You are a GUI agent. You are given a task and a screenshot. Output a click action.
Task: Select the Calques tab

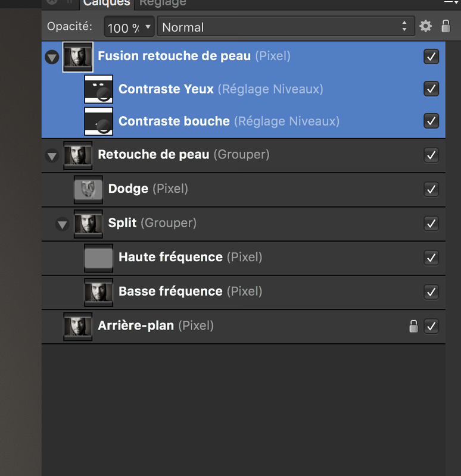(x=107, y=3)
